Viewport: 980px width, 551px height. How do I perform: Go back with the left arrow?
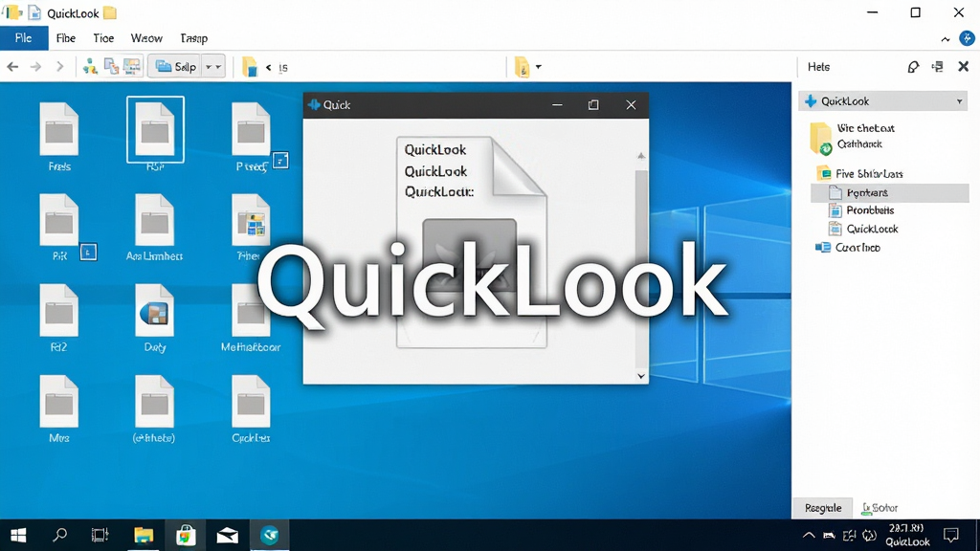12,67
